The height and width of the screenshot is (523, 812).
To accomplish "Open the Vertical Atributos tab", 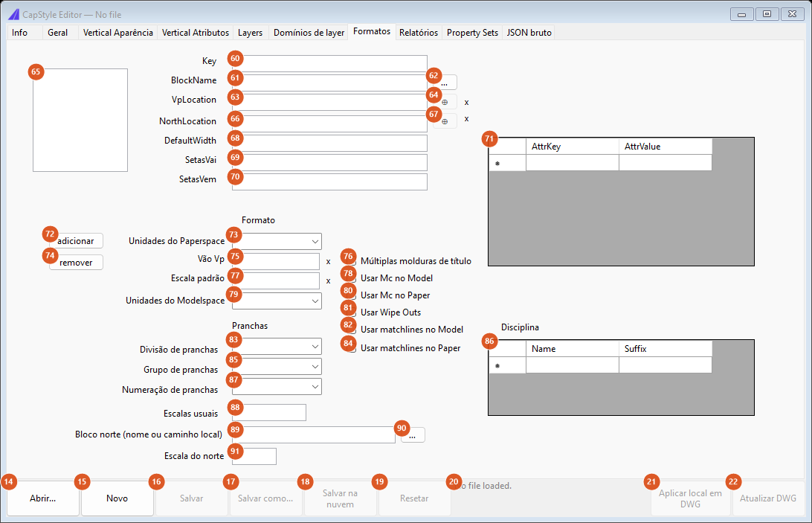I will pos(196,33).
